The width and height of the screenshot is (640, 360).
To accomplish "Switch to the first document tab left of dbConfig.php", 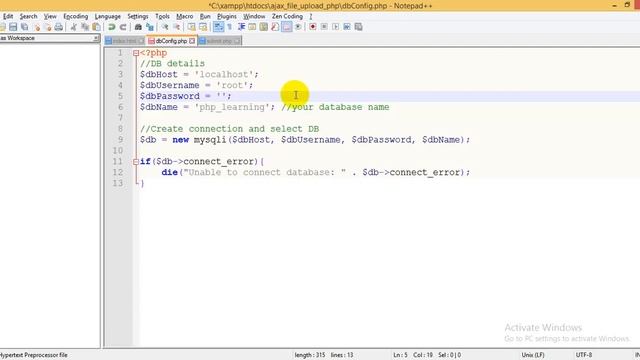I will (124, 41).
